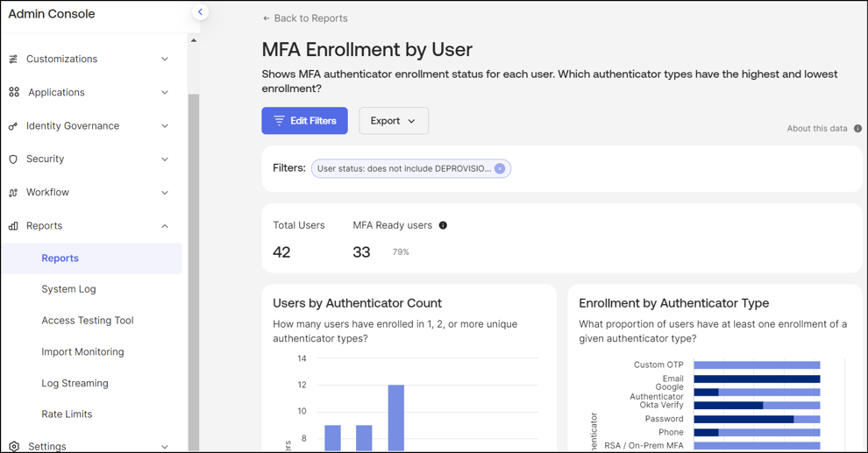
Task: Click Users by Authenticator Count title
Action: tap(357, 303)
